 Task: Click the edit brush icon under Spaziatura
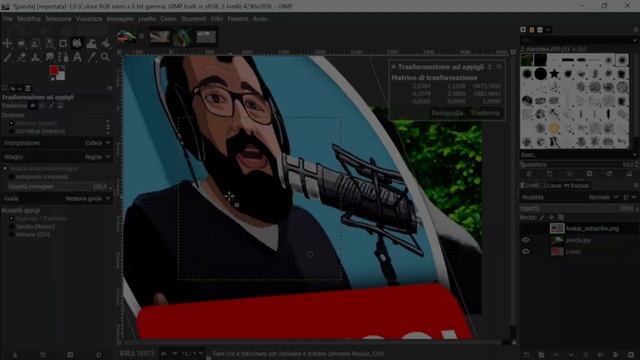[x=529, y=174]
